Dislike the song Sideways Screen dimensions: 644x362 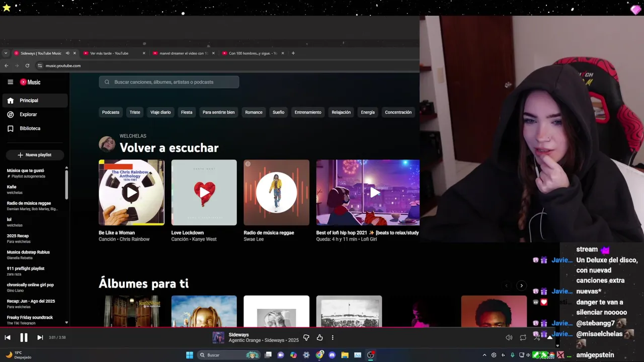click(306, 337)
